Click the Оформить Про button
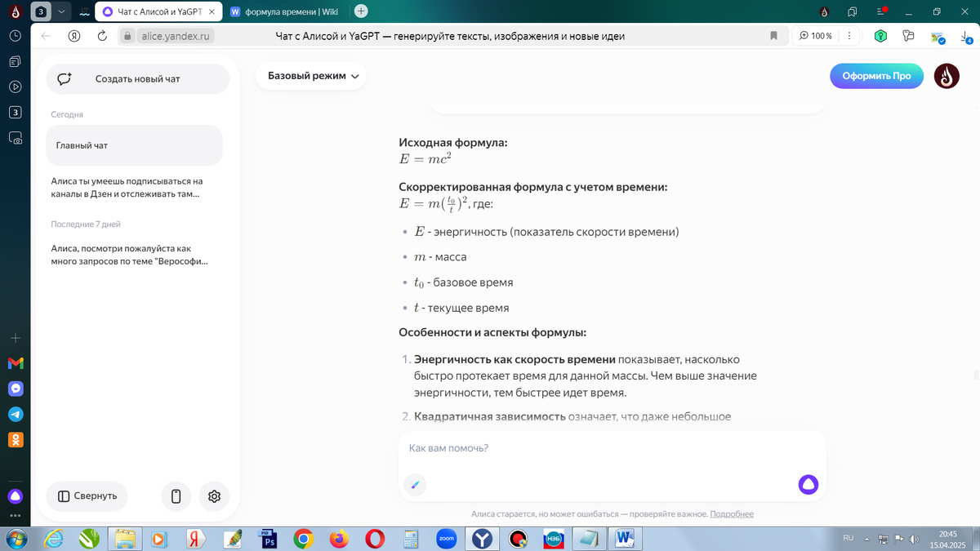980x551 pixels. [x=876, y=74]
